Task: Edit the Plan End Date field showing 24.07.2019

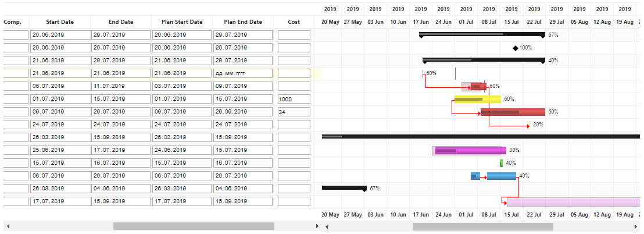Action: coord(243,125)
